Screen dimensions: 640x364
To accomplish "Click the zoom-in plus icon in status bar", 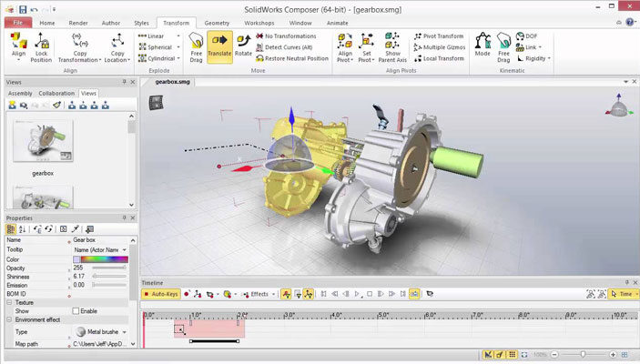I will 613,355.
